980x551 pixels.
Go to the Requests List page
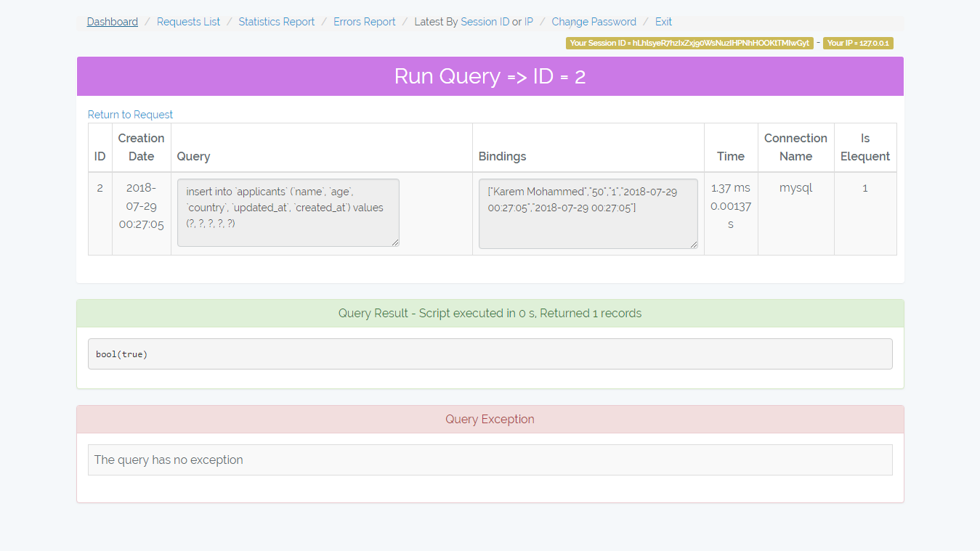tap(188, 22)
